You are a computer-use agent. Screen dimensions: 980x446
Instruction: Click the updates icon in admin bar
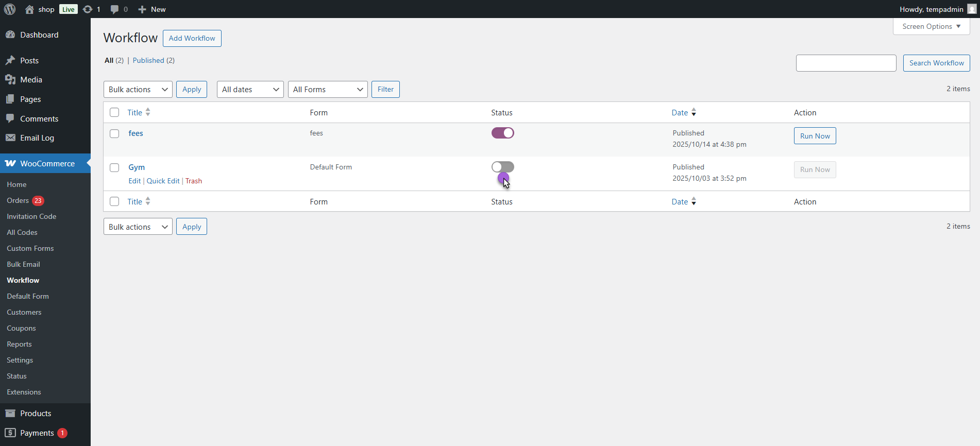pos(88,9)
